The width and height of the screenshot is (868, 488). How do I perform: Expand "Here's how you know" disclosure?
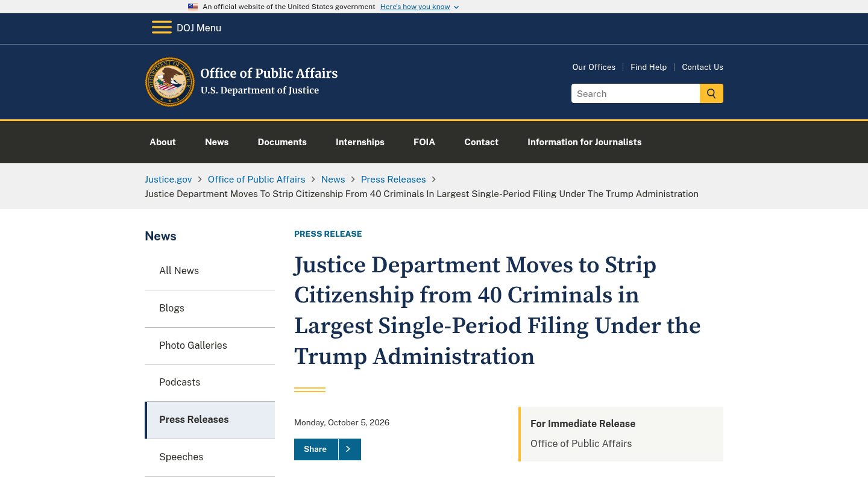[420, 7]
